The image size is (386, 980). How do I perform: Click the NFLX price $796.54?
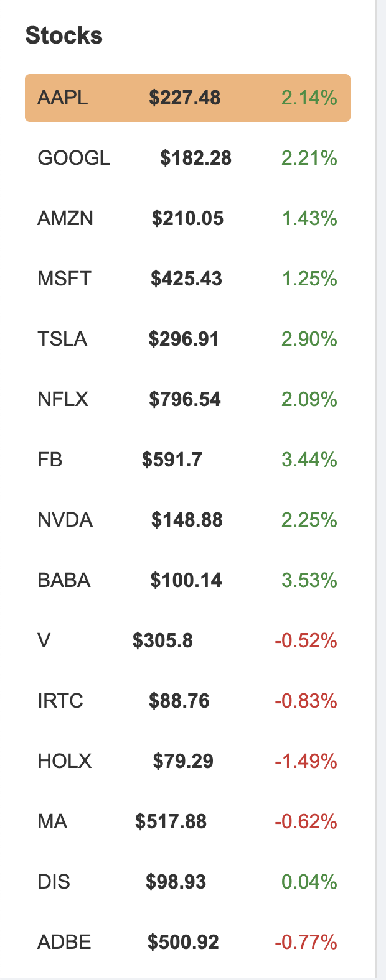point(184,399)
